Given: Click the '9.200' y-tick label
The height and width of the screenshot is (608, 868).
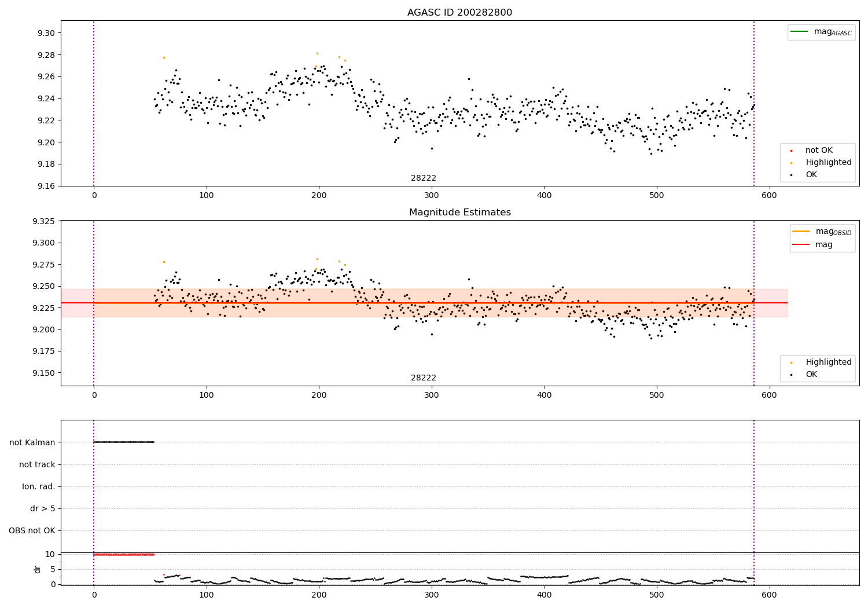Looking at the screenshot, I should 43,329.
